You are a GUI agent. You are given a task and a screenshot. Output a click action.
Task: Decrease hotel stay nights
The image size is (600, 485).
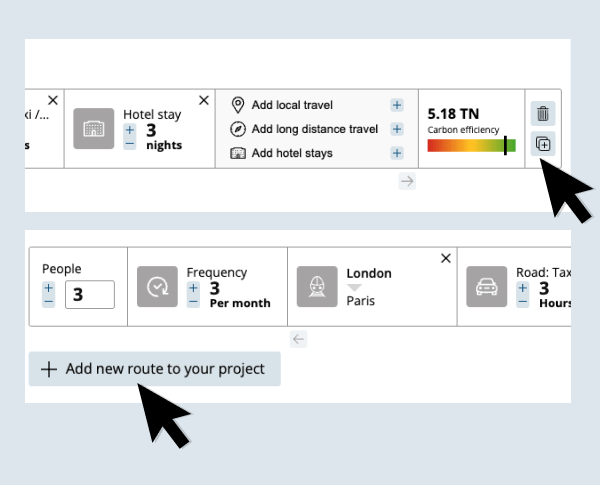130,144
